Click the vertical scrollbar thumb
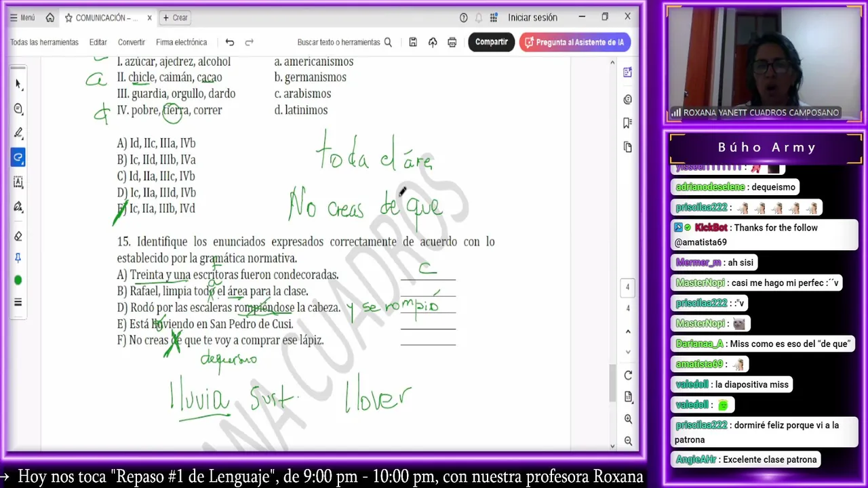Image resolution: width=868 pixels, height=488 pixels. coord(613,383)
